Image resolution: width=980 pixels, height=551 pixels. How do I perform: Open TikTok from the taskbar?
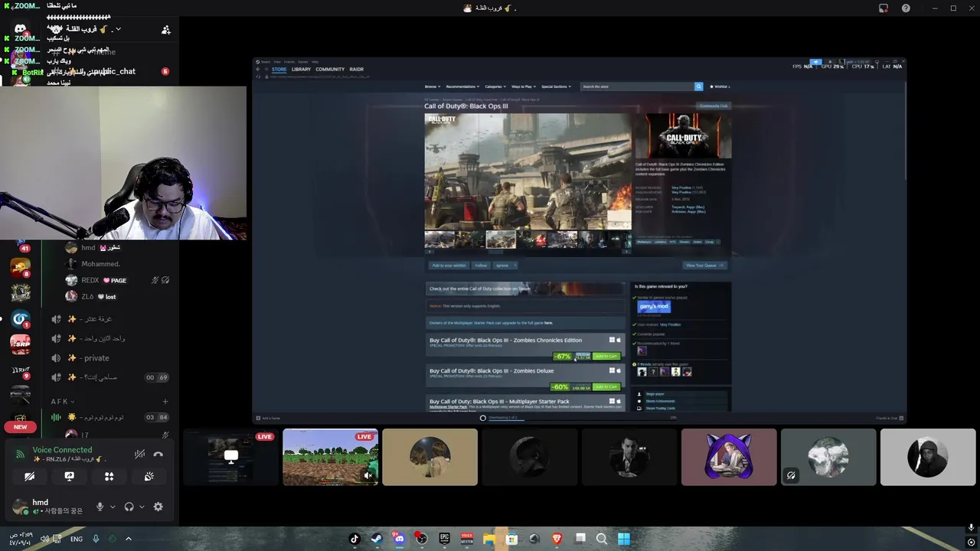click(x=354, y=539)
